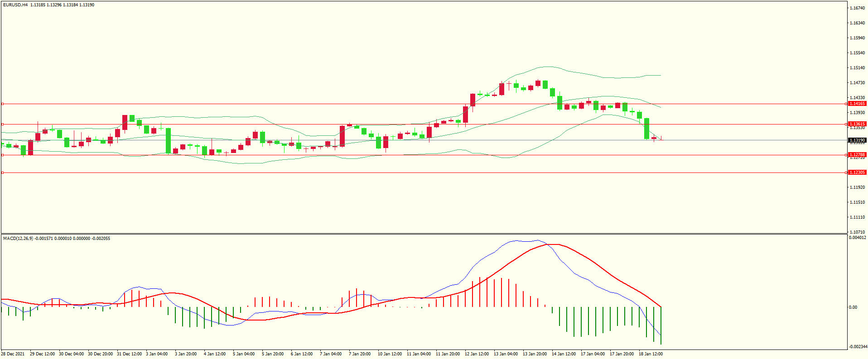The height and width of the screenshot is (359, 868).
Task: Click the 1.10710 price scale value
Action: [857, 232]
